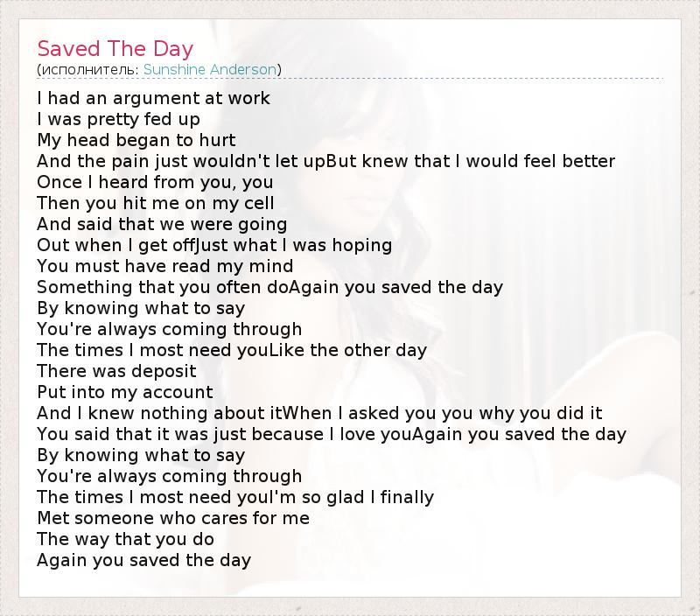Click the line starting "You said that it was just"
Viewport: 700px width, 616px height.
click(x=332, y=434)
